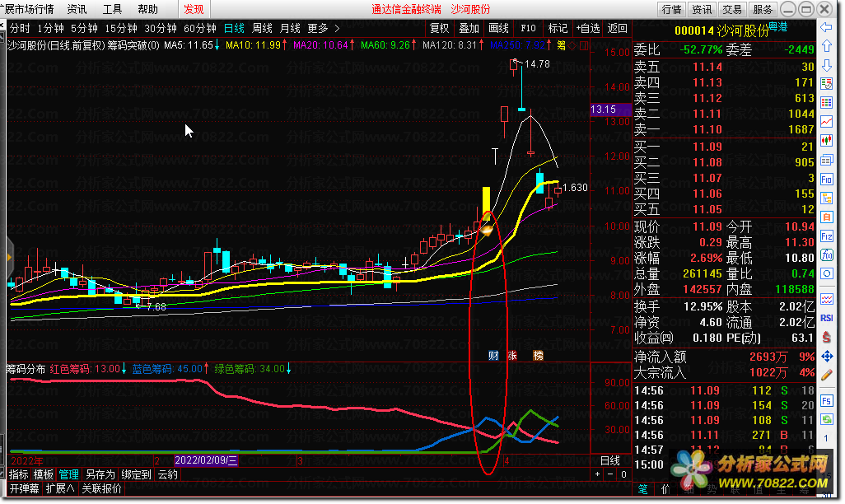Open the 资讯 menu
845x504 pixels.
(x=77, y=9)
